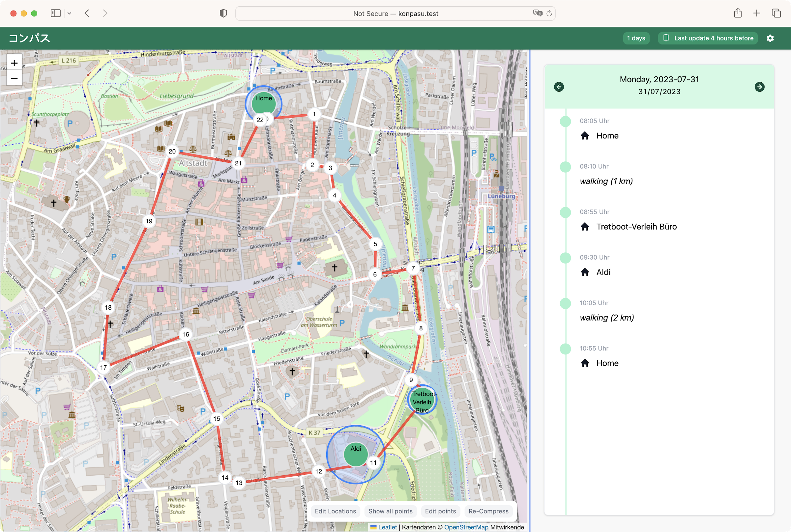Open the privacy shield icon
The height and width of the screenshot is (532, 791).
(x=223, y=13)
